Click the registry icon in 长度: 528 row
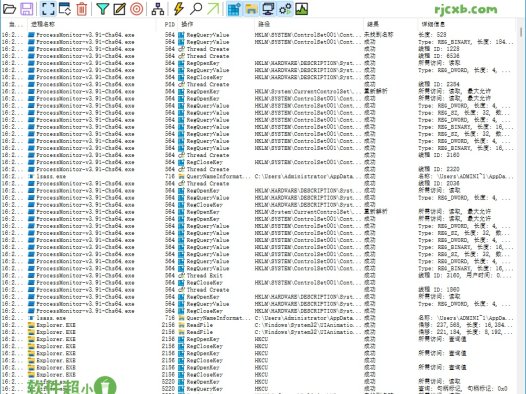 (181, 35)
